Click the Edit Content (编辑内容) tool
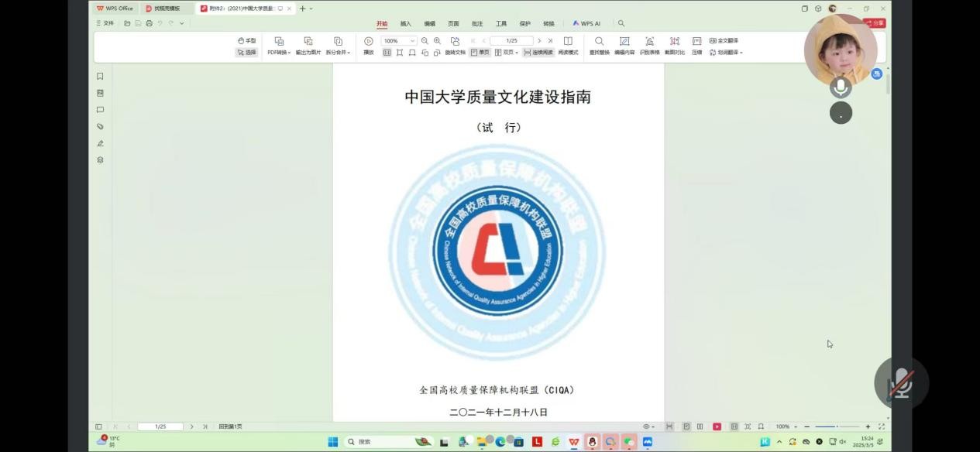The width and height of the screenshot is (980, 452). (x=624, y=42)
